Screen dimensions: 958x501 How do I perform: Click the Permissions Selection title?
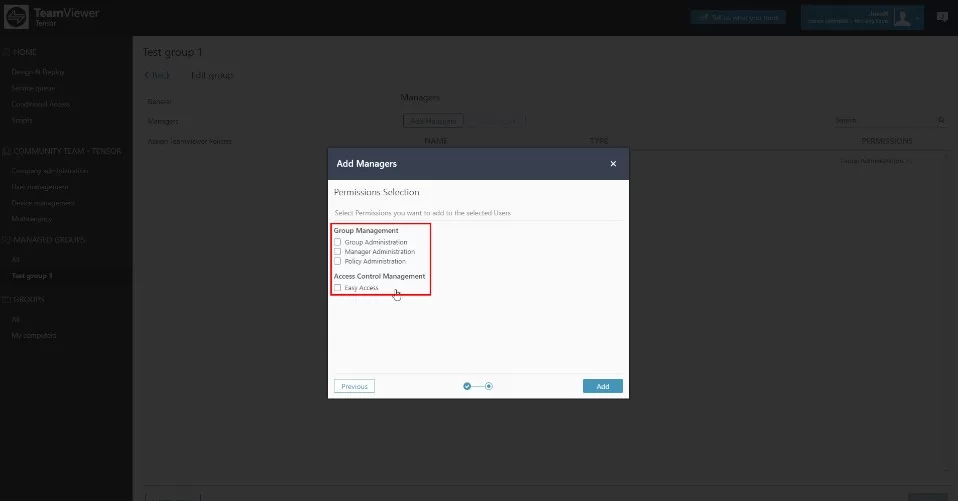tap(376, 192)
